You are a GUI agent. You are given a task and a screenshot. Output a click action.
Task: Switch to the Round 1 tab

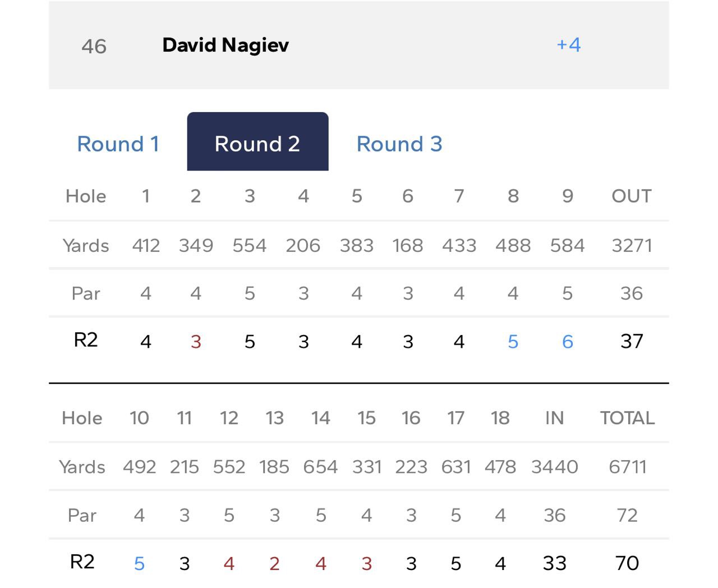pos(118,144)
